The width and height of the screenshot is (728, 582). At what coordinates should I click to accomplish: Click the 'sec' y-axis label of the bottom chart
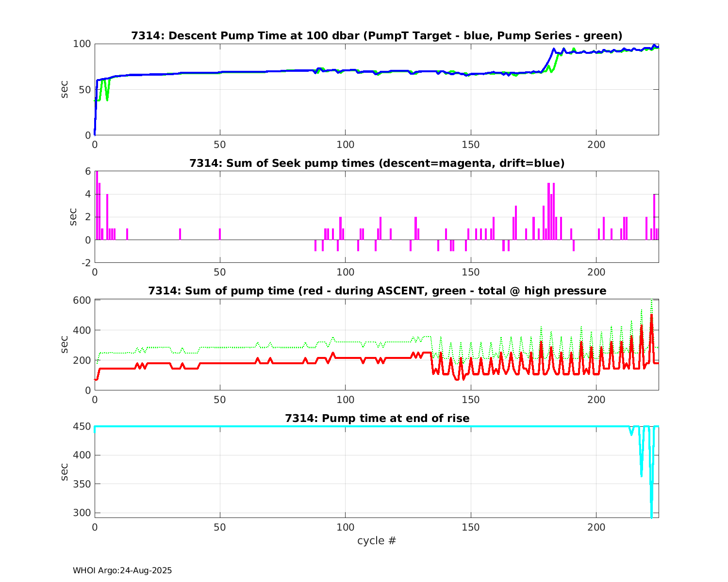(x=65, y=471)
